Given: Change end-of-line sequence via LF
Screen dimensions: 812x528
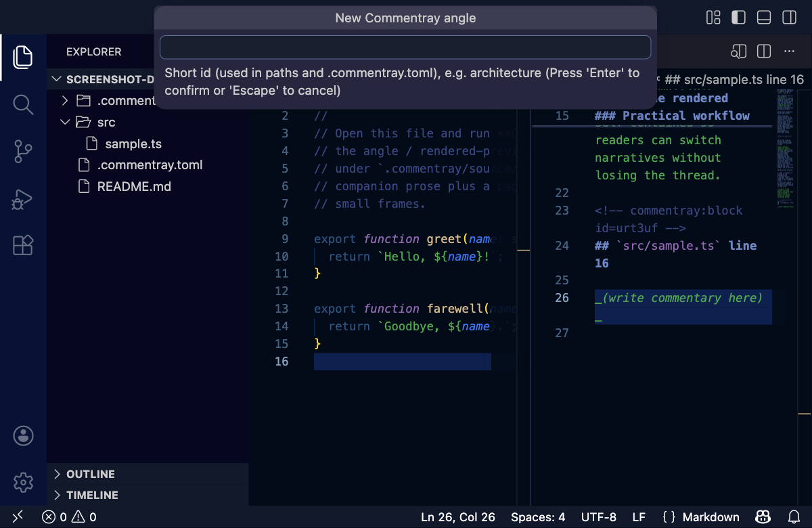Looking at the screenshot, I should coord(639,517).
